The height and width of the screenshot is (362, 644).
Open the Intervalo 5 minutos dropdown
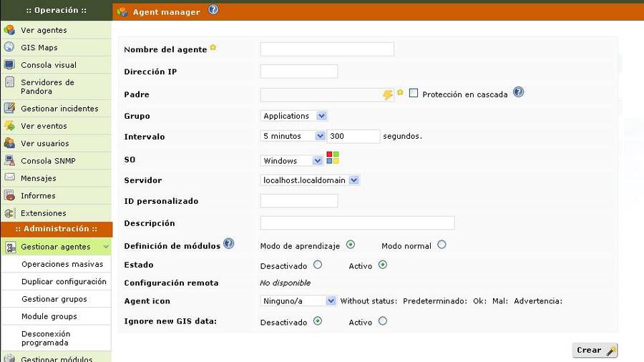[293, 136]
